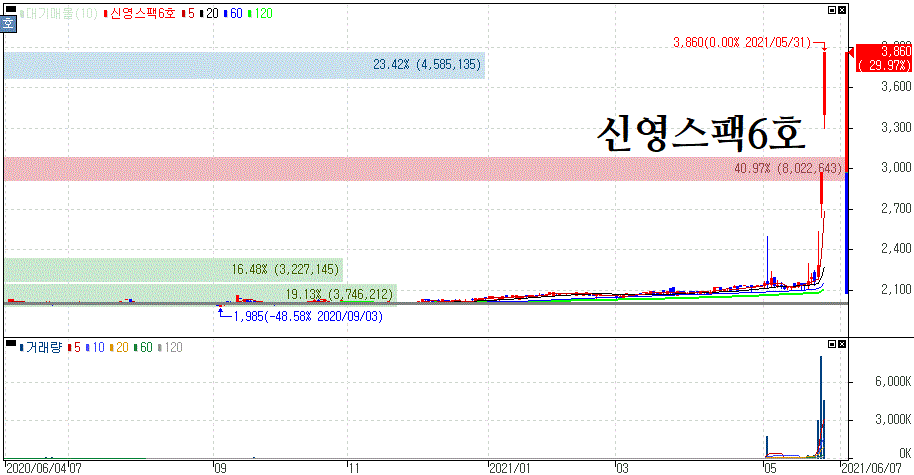Maximize the price chart panel
914x475 pixels.
[x=832, y=10]
